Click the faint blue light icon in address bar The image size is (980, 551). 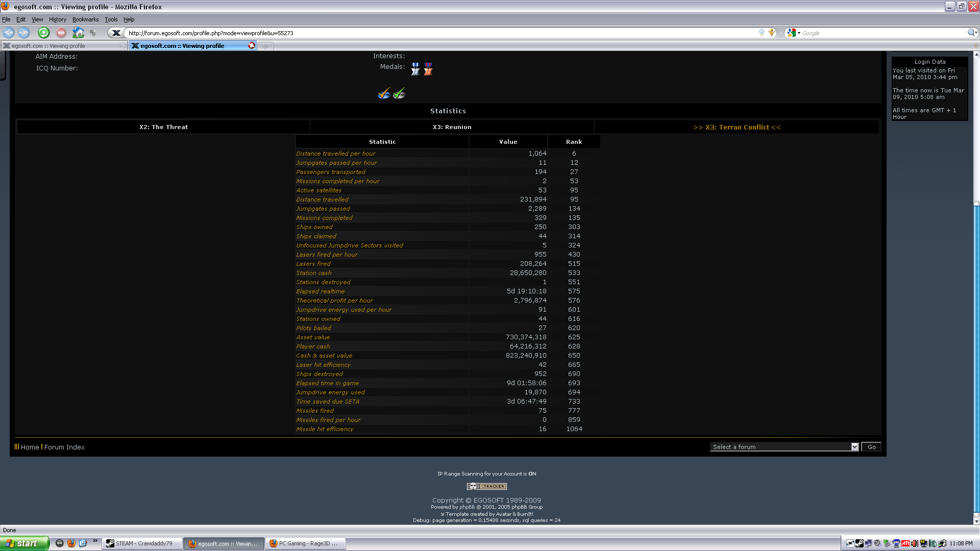762,33
